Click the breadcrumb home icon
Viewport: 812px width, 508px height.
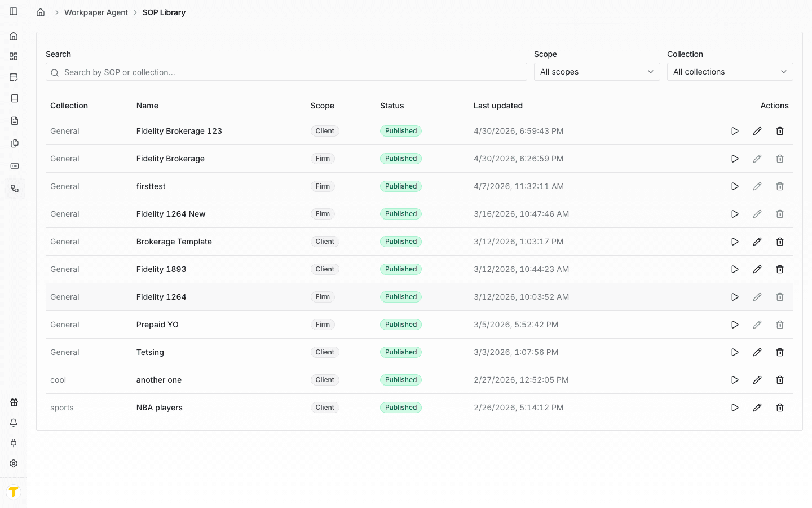click(41, 12)
